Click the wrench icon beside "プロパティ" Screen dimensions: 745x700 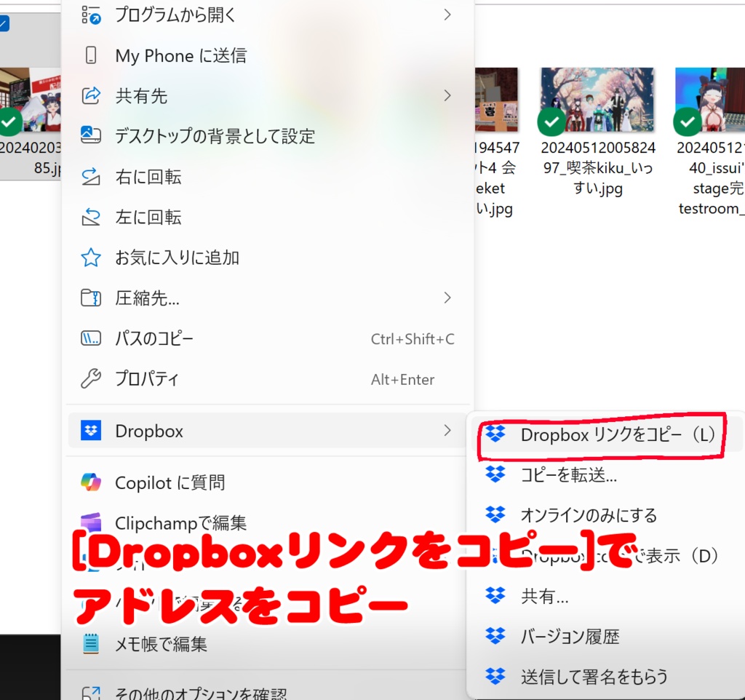pyautogui.click(x=91, y=378)
